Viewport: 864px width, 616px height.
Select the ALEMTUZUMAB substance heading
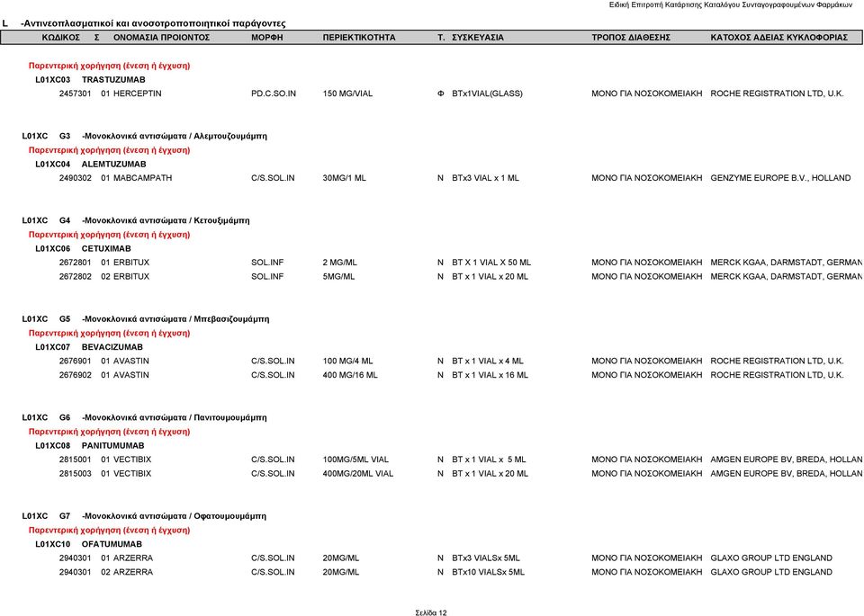[x=114, y=164]
